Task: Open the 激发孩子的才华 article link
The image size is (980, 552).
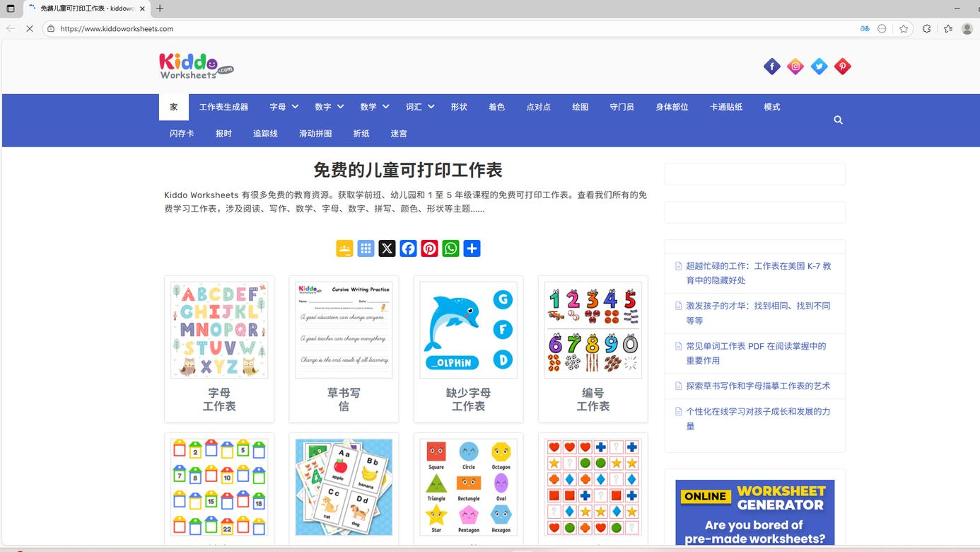Action: tap(758, 313)
